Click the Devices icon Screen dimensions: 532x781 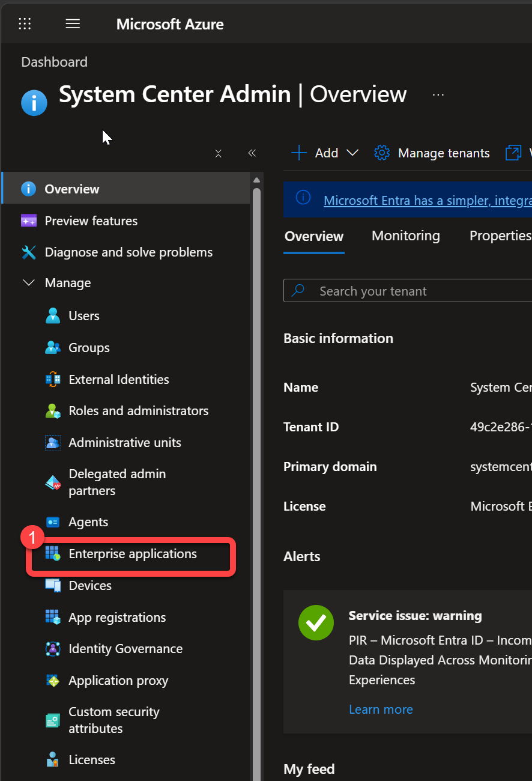pos(53,585)
